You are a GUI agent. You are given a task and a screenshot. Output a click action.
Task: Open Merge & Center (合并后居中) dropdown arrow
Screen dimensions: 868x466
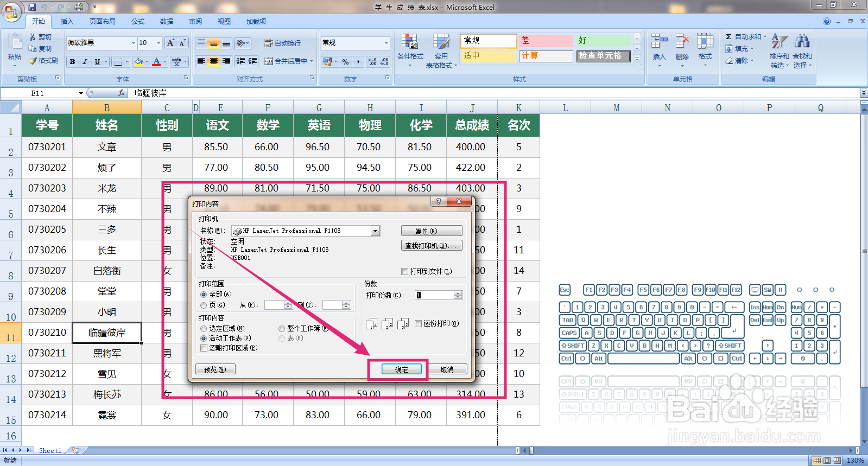point(312,61)
